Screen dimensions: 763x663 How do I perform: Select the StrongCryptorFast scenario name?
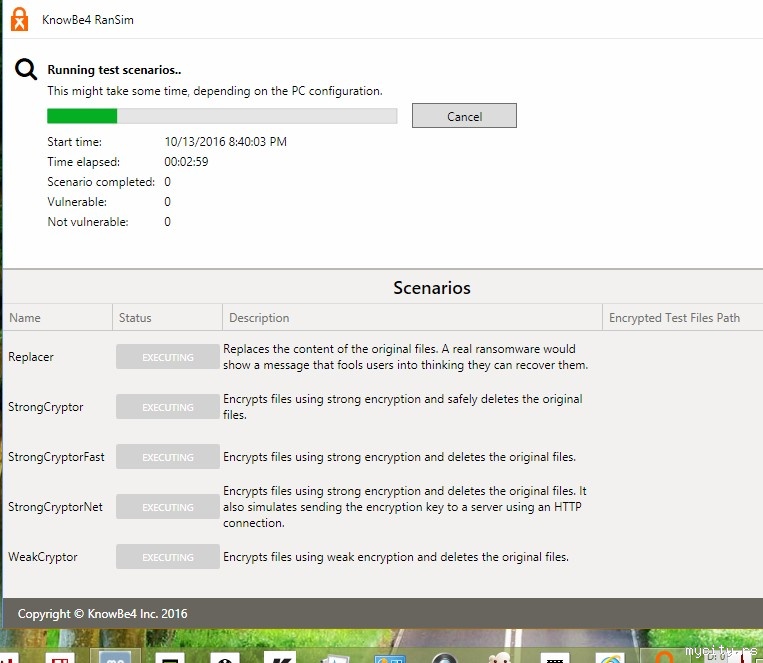(56, 457)
